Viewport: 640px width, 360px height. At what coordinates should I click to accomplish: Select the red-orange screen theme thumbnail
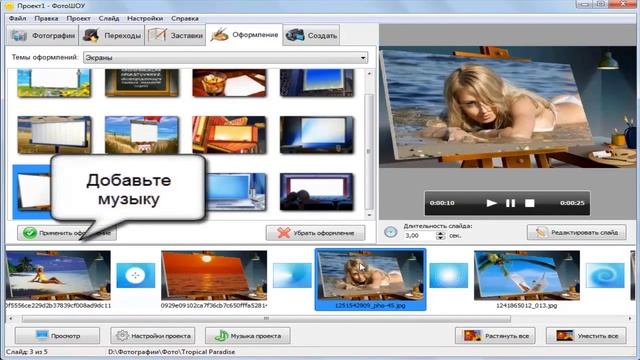[x=229, y=135]
